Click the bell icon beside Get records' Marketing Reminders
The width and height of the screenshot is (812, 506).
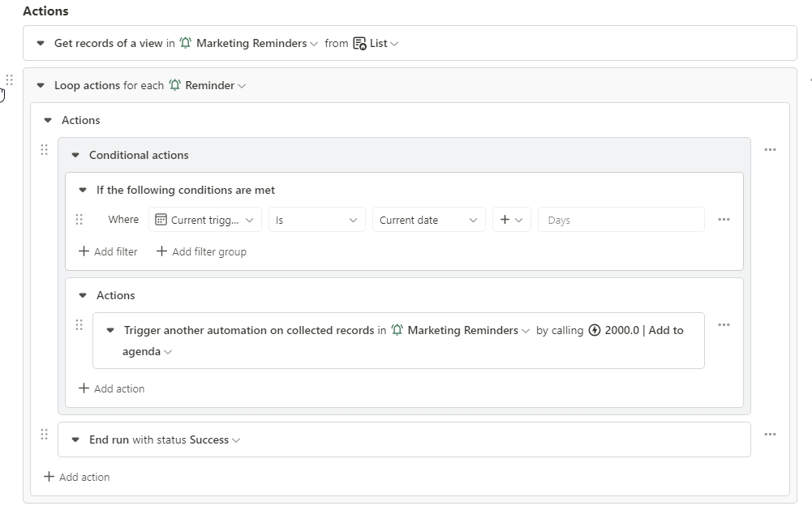coord(186,43)
